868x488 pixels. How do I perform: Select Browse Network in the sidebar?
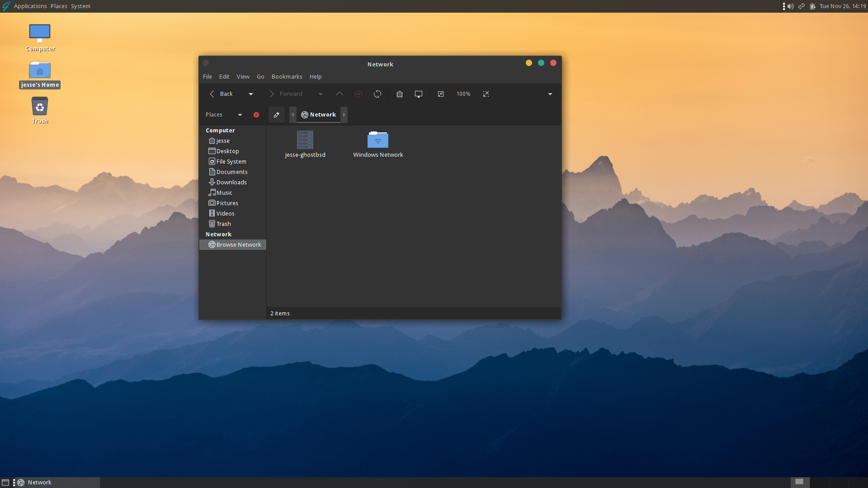232,245
